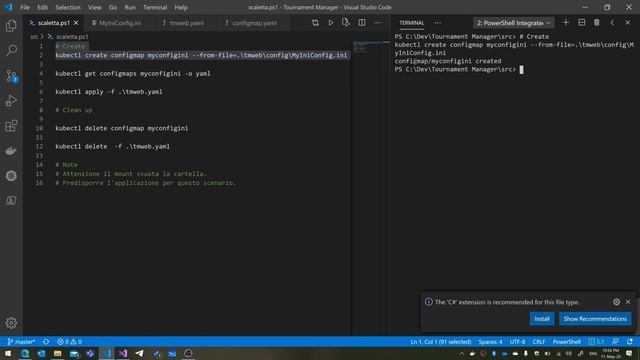Open the Kubernetes view in activity bar

pyautogui.click(x=11, y=176)
